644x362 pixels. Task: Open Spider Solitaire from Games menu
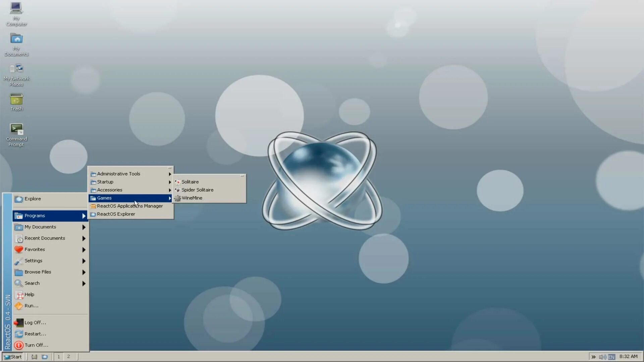click(x=197, y=190)
